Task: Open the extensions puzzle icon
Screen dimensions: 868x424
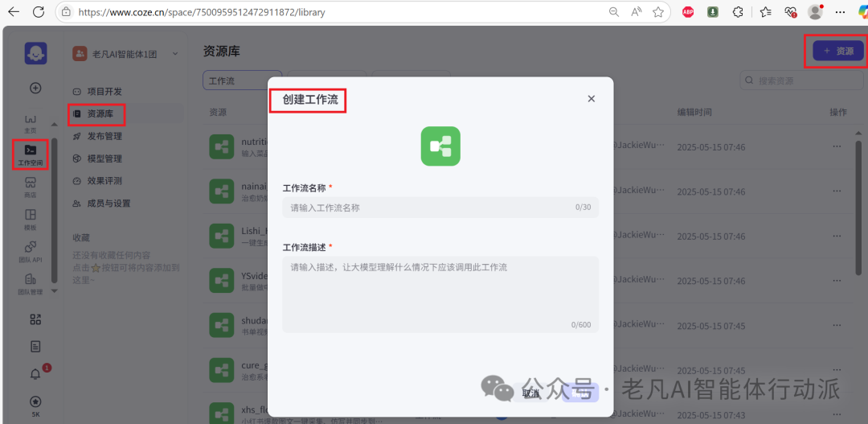Action: coord(737,11)
